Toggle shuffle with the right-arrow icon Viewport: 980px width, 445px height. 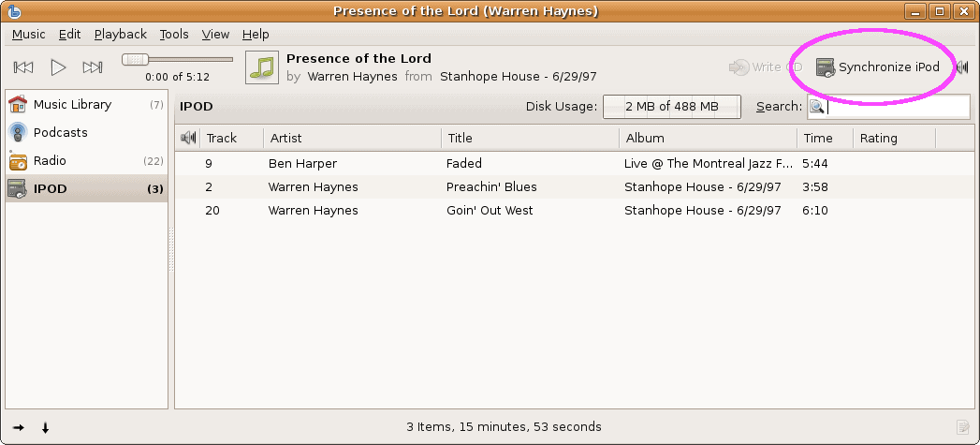pos(19,427)
